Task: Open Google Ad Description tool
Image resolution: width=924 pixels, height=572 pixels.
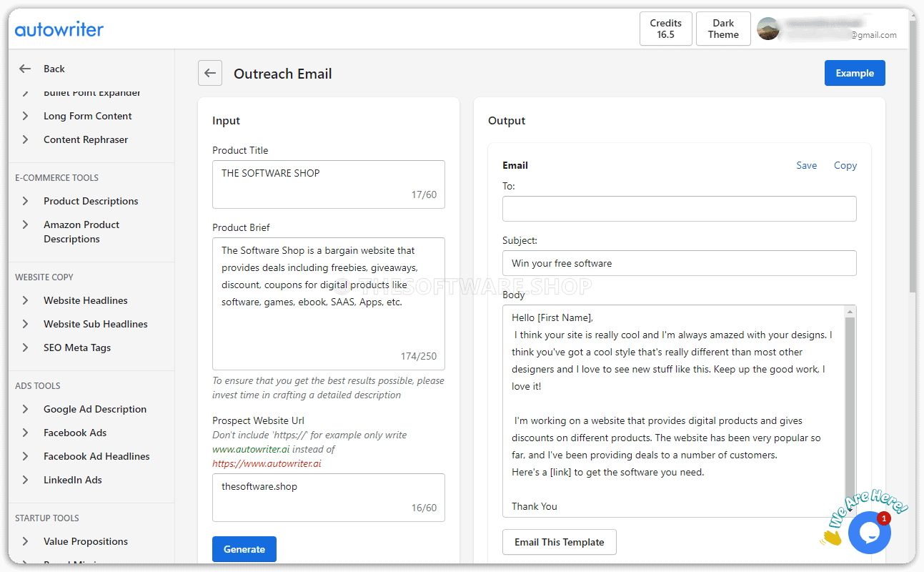Action: click(95, 409)
